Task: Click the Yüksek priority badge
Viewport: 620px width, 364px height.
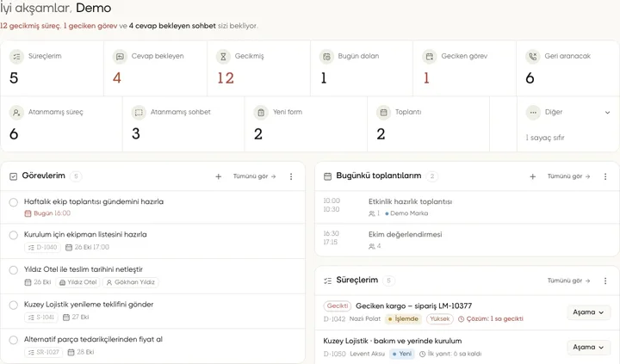Action: click(440, 319)
